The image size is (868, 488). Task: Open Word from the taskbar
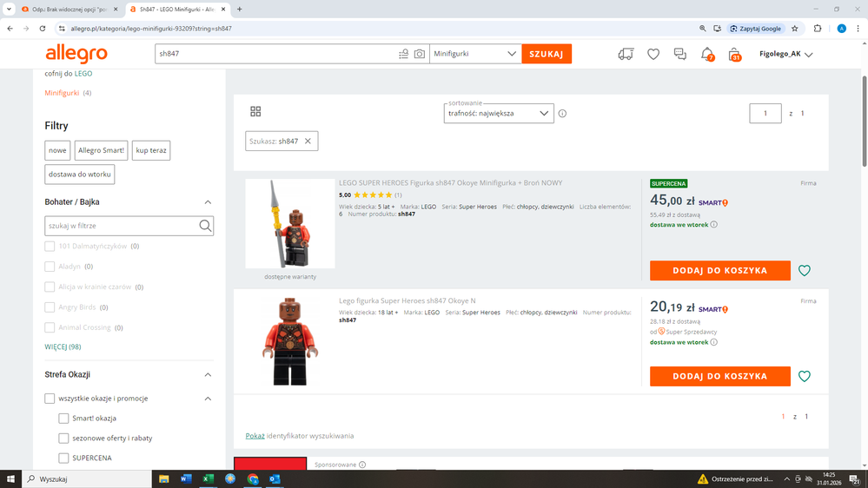pyautogui.click(x=186, y=478)
